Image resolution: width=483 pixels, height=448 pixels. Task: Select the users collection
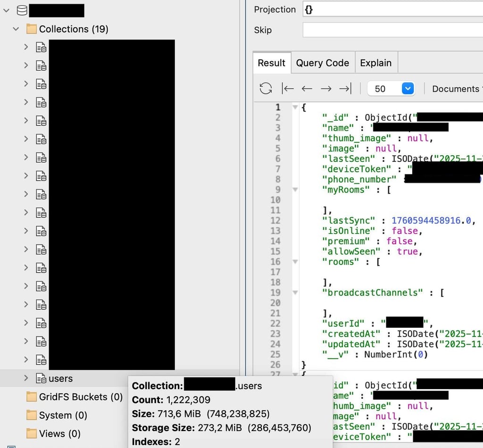[x=61, y=378]
